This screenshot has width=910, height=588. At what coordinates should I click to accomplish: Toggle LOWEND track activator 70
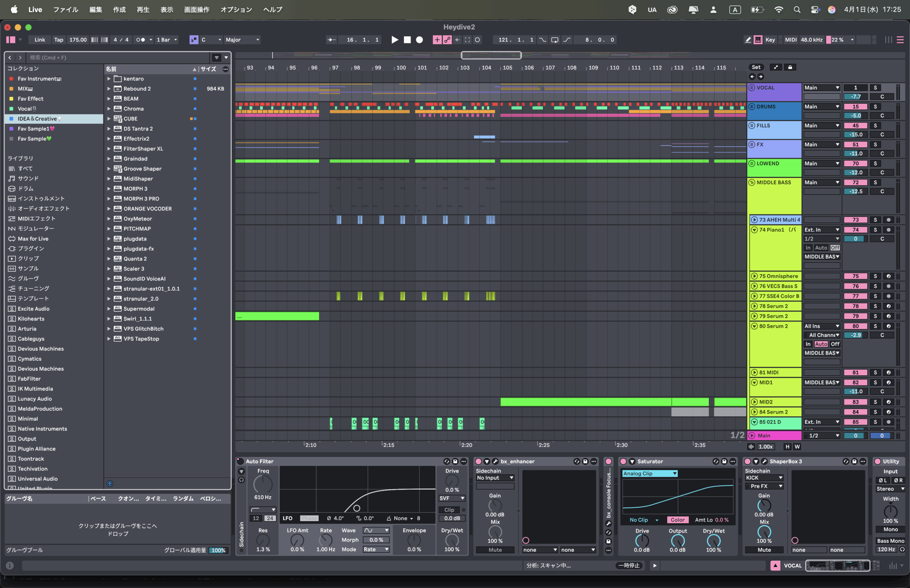coord(855,163)
